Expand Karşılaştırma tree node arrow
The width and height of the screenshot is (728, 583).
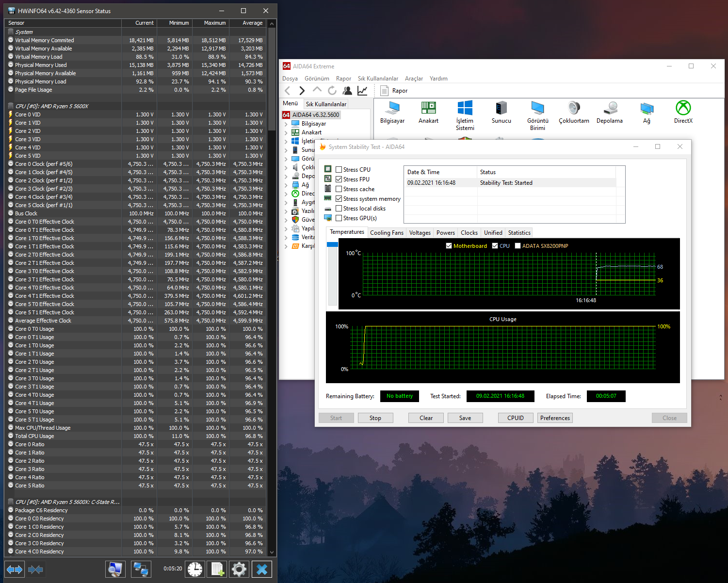[x=286, y=246]
